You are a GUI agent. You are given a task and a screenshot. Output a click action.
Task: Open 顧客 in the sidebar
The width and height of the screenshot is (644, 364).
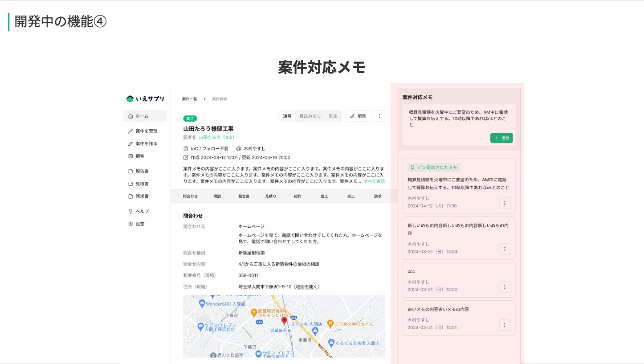pyautogui.click(x=145, y=156)
